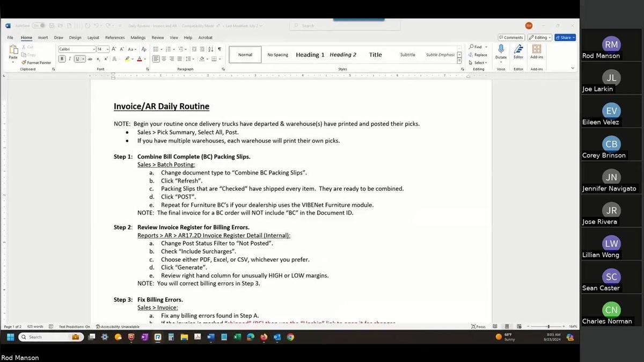Click the taskbar search field
Viewport: 644px width, 362px height.
point(51,337)
